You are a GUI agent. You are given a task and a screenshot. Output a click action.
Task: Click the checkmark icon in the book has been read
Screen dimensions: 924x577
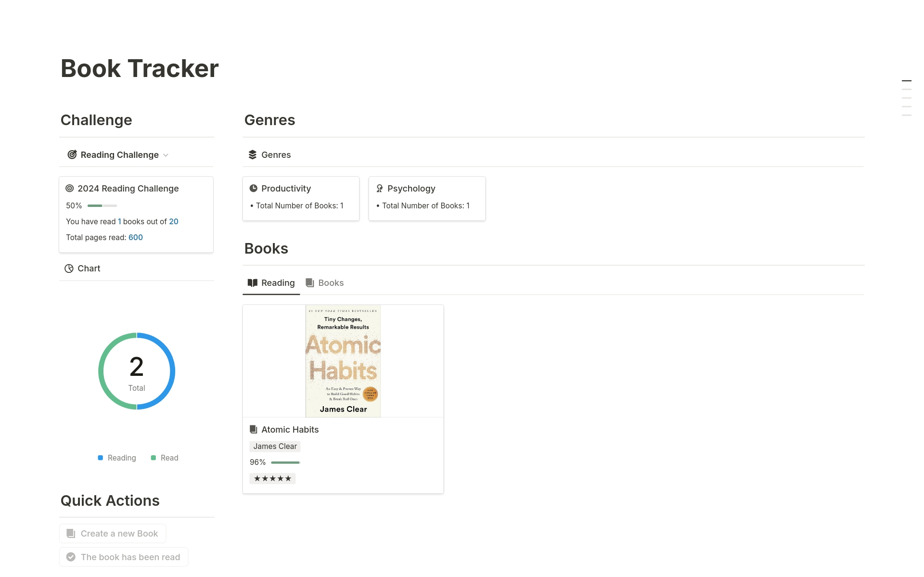71,556
